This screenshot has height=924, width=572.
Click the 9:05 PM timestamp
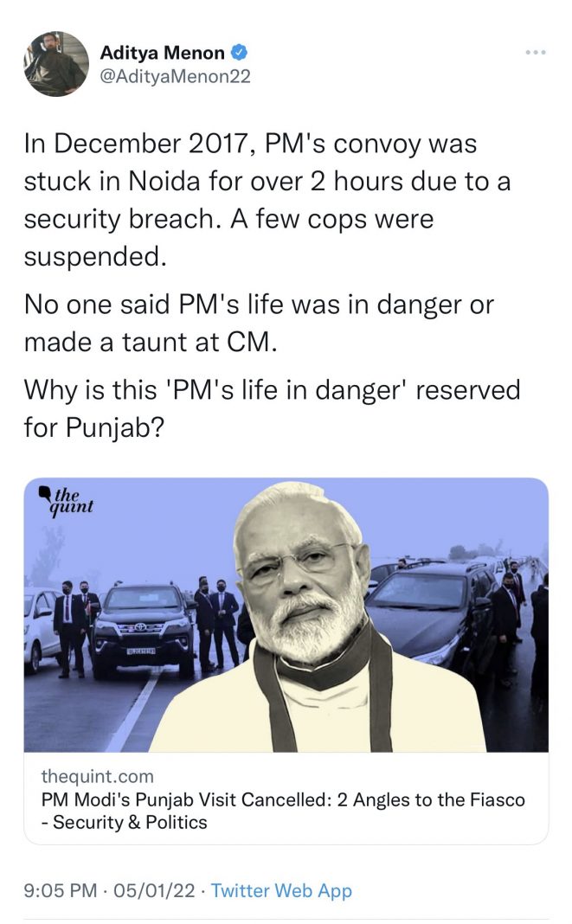61,889
